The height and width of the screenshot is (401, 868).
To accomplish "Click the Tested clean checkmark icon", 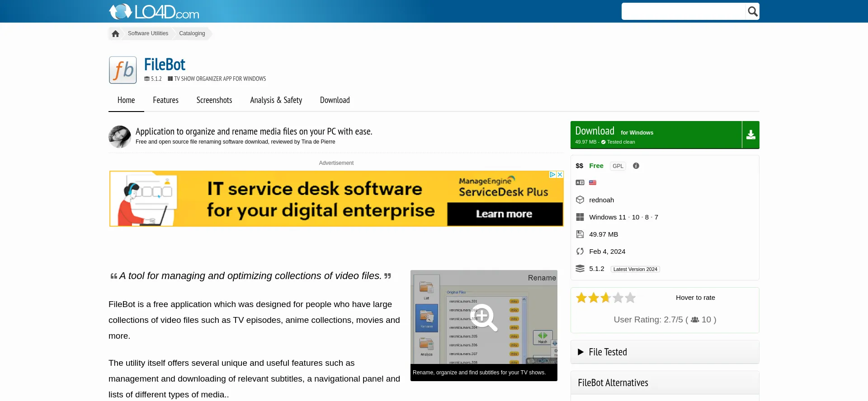I will pyautogui.click(x=604, y=142).
